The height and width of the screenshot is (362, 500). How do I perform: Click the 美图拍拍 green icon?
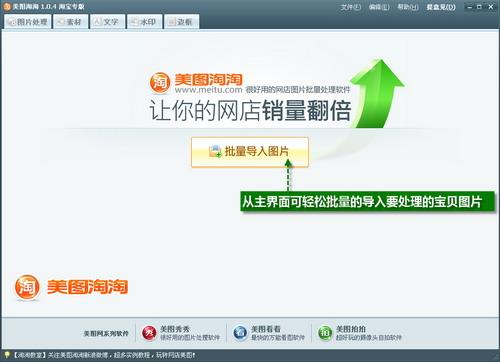(x=325, y=333)
